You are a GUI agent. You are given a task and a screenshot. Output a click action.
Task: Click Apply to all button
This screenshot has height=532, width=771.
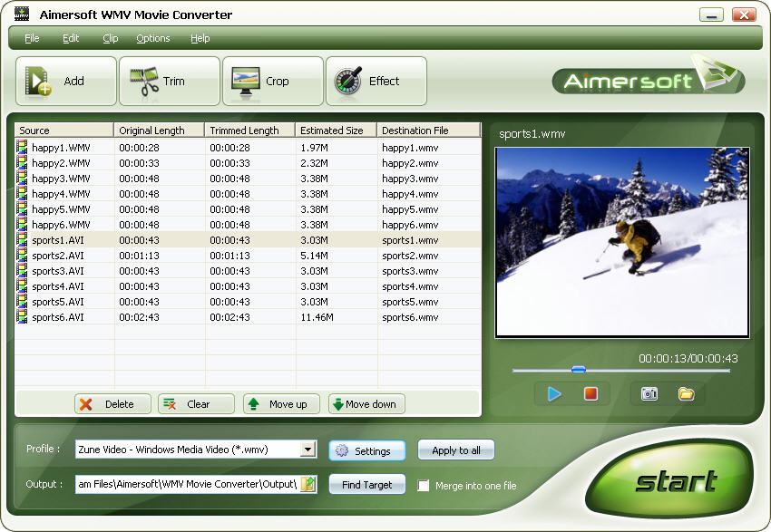(456, 450)
